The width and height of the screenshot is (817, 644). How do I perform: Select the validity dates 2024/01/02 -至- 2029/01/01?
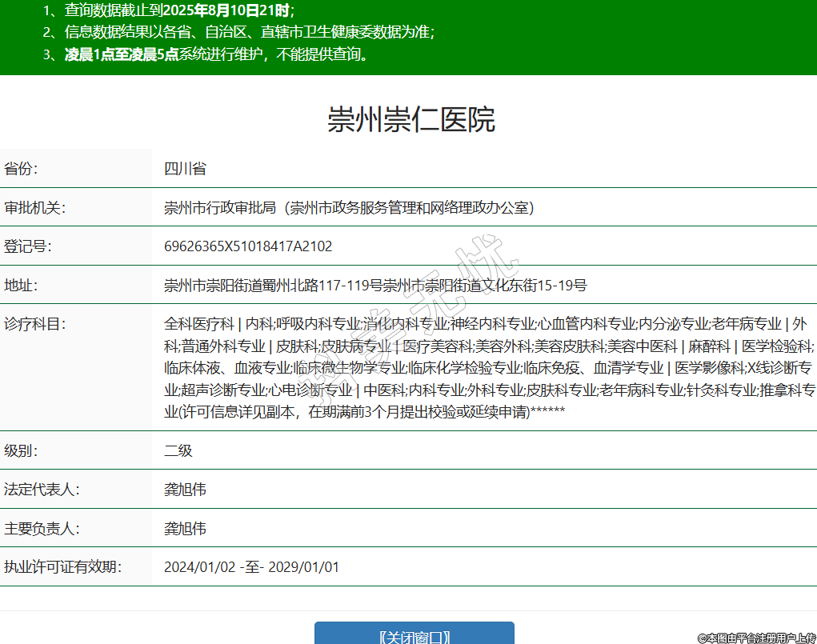tap(251, 567)
